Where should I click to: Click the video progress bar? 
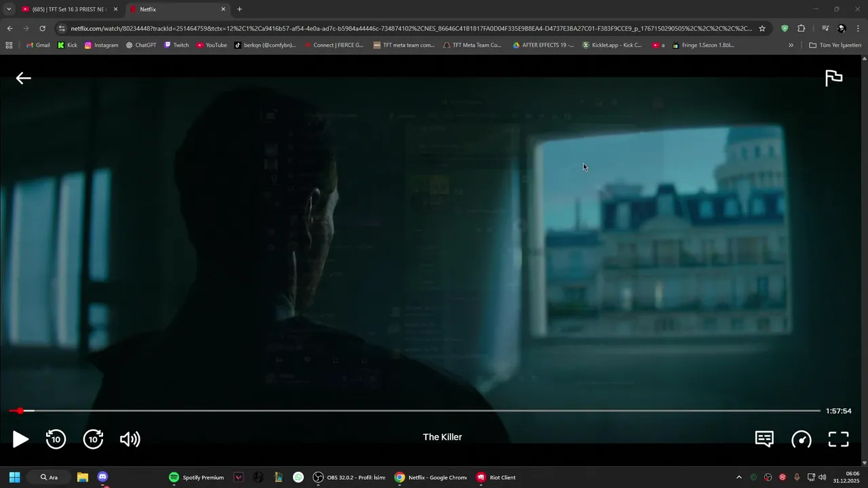coord(414,411)
